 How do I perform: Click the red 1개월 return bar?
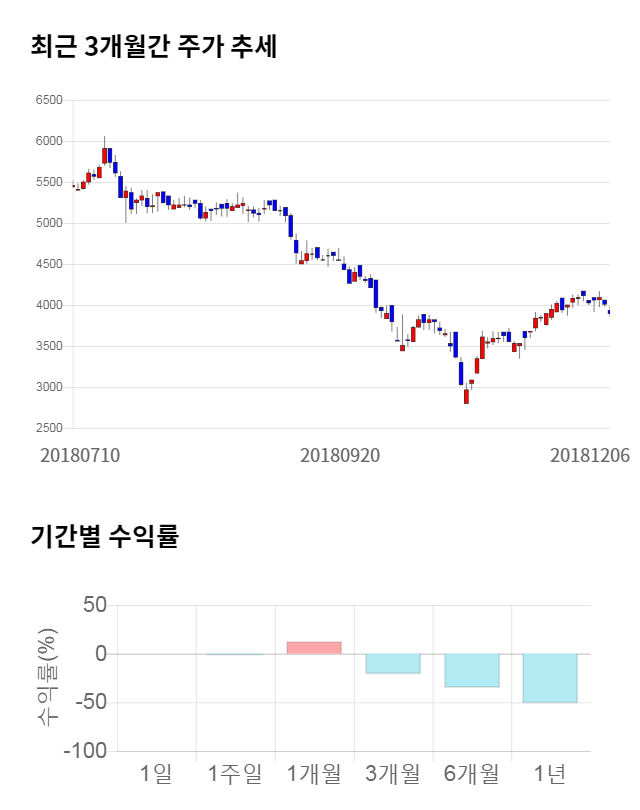314,648
